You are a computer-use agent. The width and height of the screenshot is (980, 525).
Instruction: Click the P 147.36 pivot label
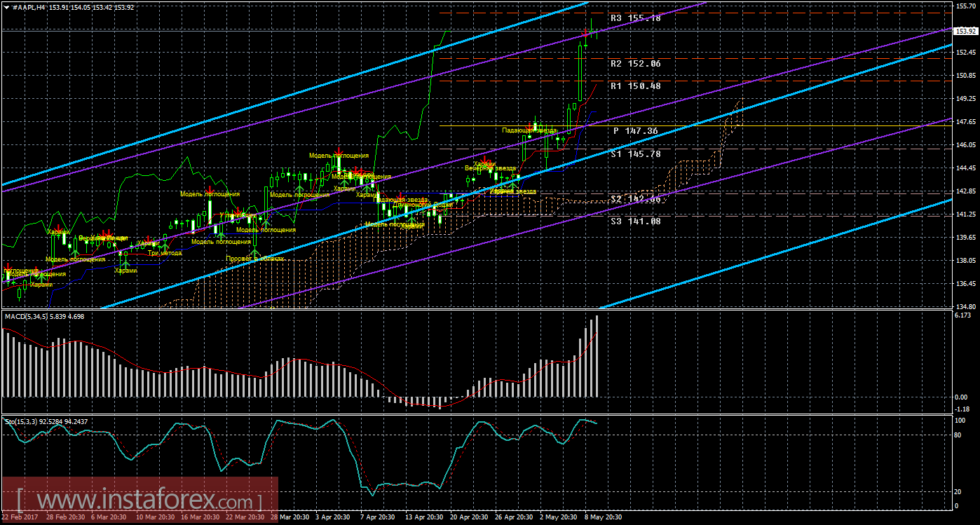[636, 130]
